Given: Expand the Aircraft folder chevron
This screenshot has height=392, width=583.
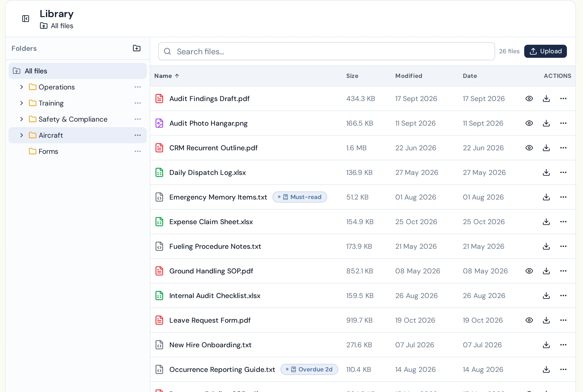Looking at the screenshot, I should [x=22, y=135].
